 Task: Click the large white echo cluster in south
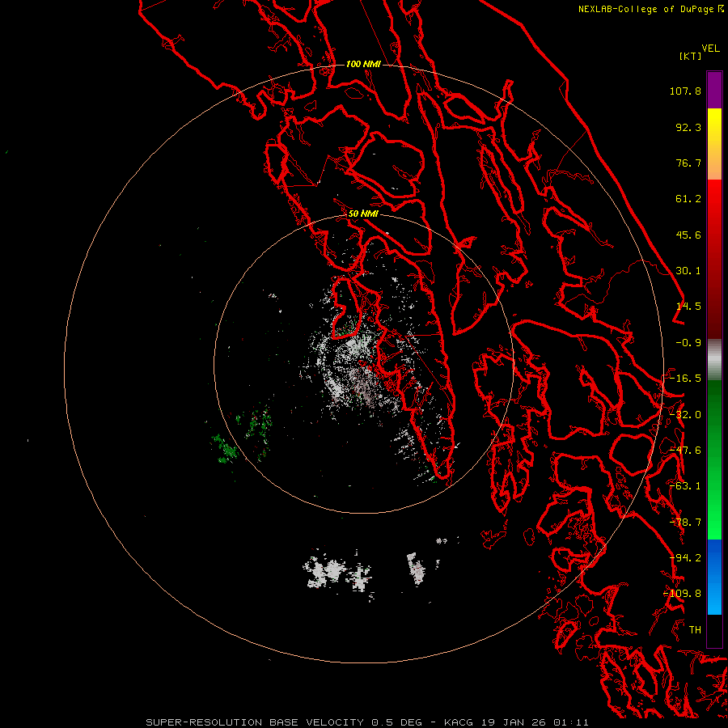coord(337,572)
